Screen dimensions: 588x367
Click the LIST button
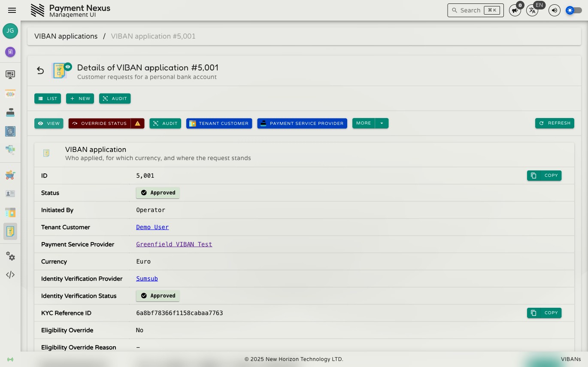click(x=48, y=98)
